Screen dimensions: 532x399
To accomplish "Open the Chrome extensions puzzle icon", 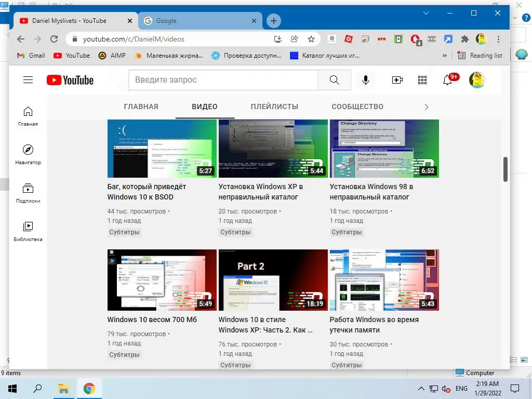I will point(465,39).
